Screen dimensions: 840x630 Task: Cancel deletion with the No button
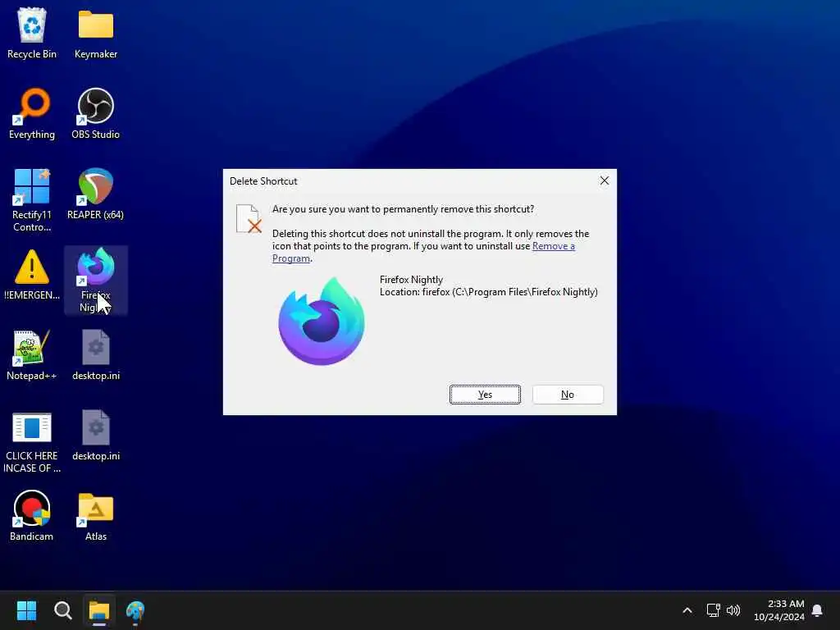pyautogui.click(x=568, y=395)
